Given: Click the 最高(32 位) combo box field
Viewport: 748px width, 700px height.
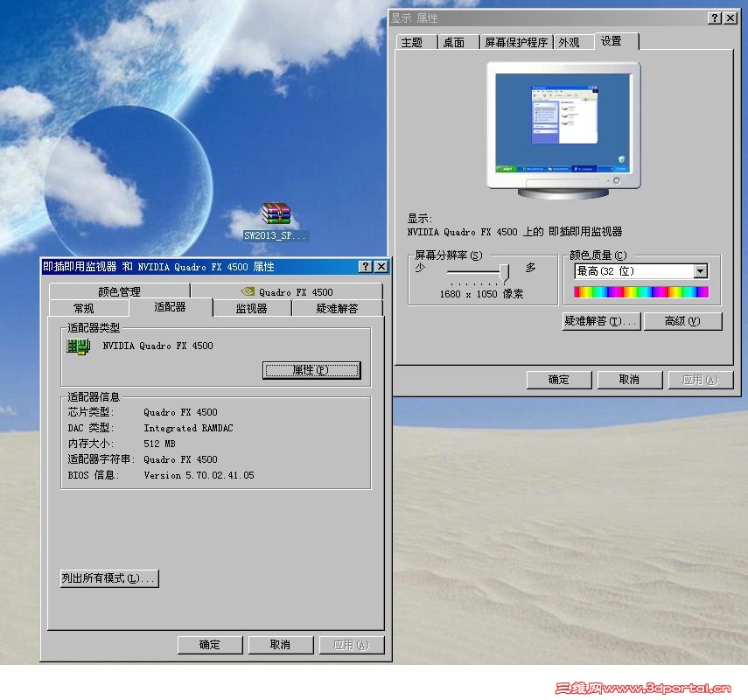Looking at the screenshot, I should click(x=640, y=271).
